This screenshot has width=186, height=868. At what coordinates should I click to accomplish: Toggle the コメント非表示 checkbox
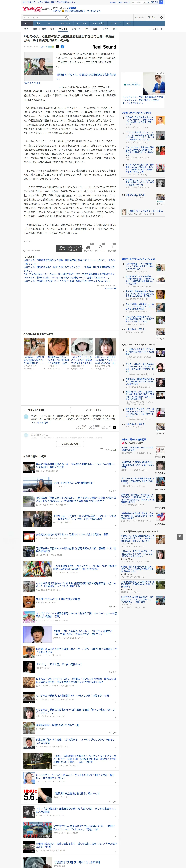tap(102, 450)
